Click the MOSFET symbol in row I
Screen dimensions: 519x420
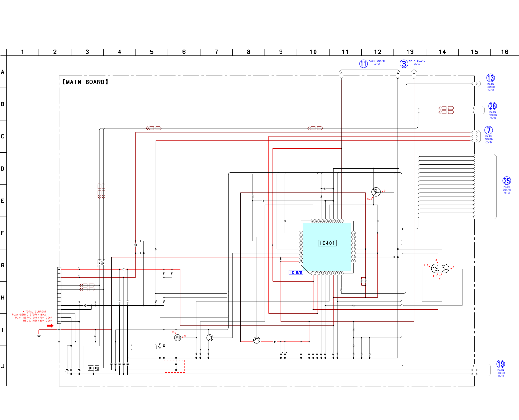[177, 338]
